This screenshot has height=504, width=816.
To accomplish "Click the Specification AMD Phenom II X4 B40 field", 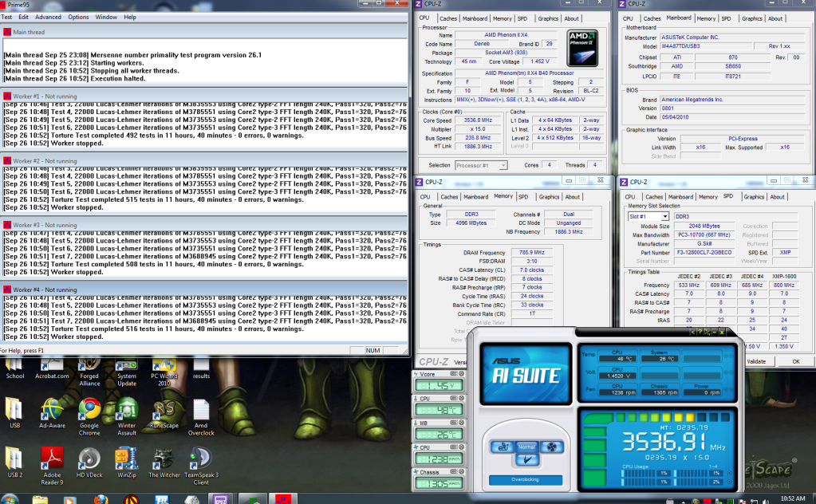I will click(x=530, y=73).
